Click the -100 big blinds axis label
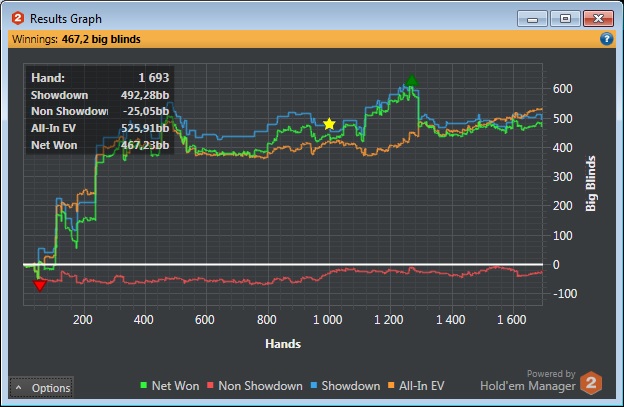Viewport: 624px width, 407px height. 565,294
